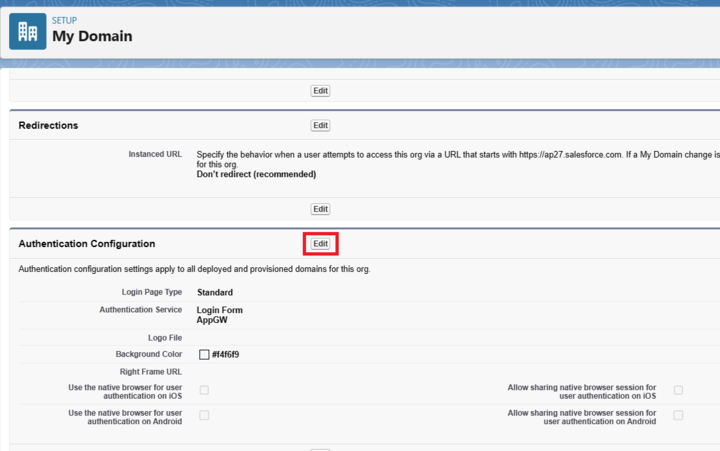Select the Redirections section heading
This screenshot has height=451, width=720.
click(48, 126)
